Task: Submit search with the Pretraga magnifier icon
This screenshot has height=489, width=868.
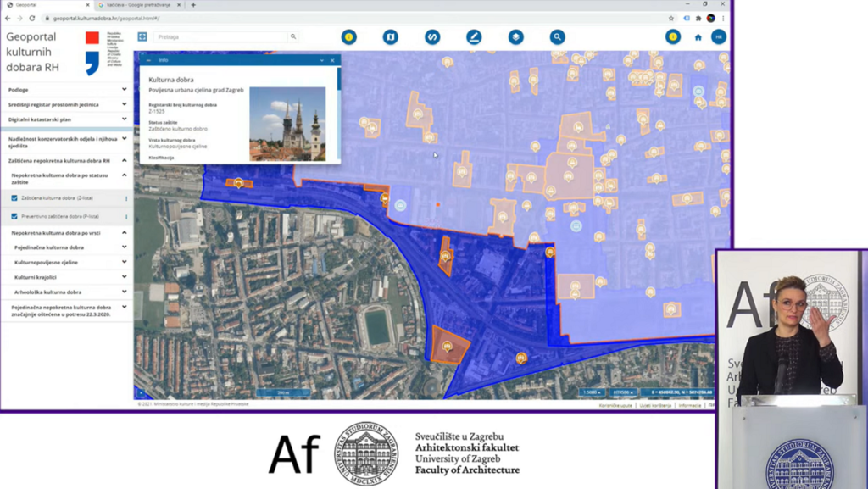Action: (293, 36)
